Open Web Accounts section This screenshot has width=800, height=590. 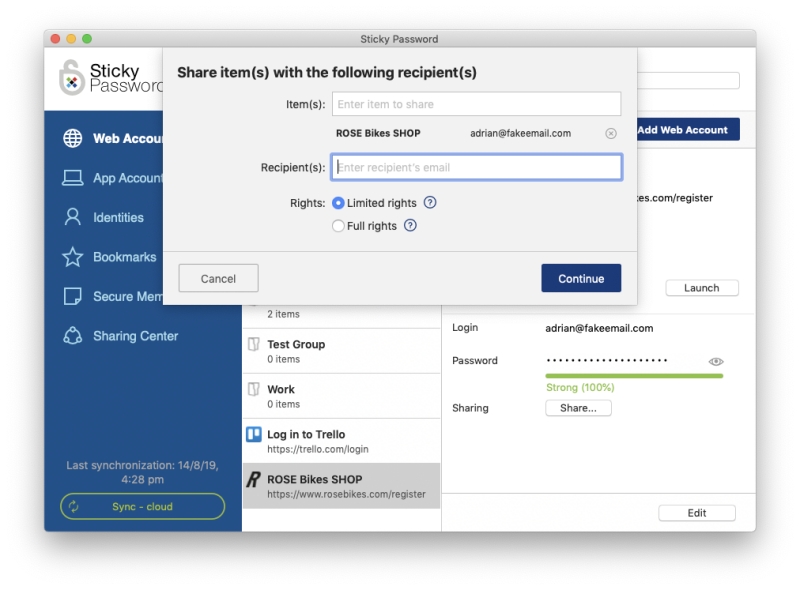(x=112, y=138)
